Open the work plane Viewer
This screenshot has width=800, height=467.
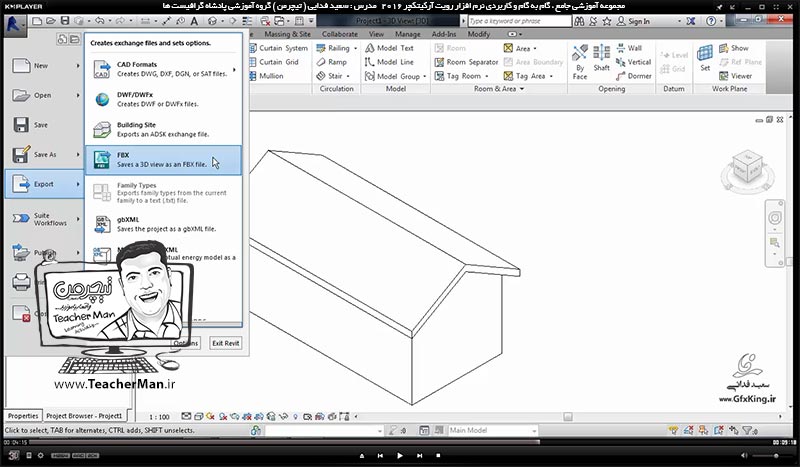tap(735, 76)
